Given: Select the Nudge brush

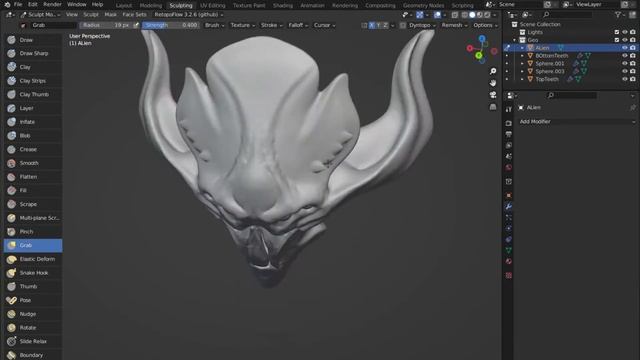Looking at the screenshot, I should pos(33,314).
